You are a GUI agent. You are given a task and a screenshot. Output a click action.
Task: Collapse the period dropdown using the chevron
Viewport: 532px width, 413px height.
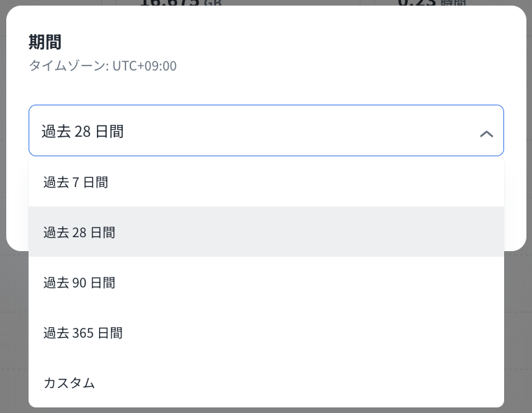click(487, 133)
